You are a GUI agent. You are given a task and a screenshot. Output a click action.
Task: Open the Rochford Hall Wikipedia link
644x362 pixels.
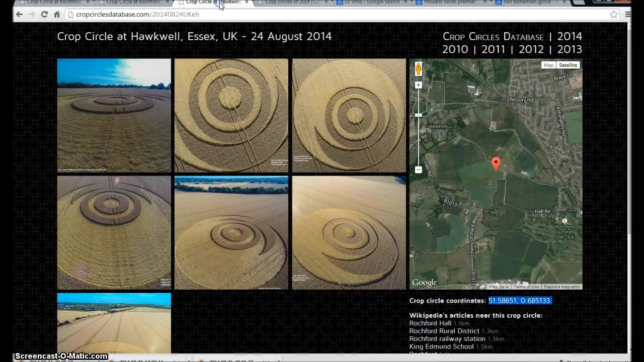tap(430, 323)
